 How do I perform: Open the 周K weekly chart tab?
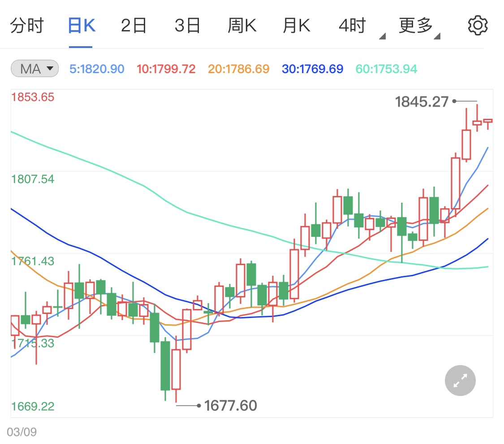(242, 26)
